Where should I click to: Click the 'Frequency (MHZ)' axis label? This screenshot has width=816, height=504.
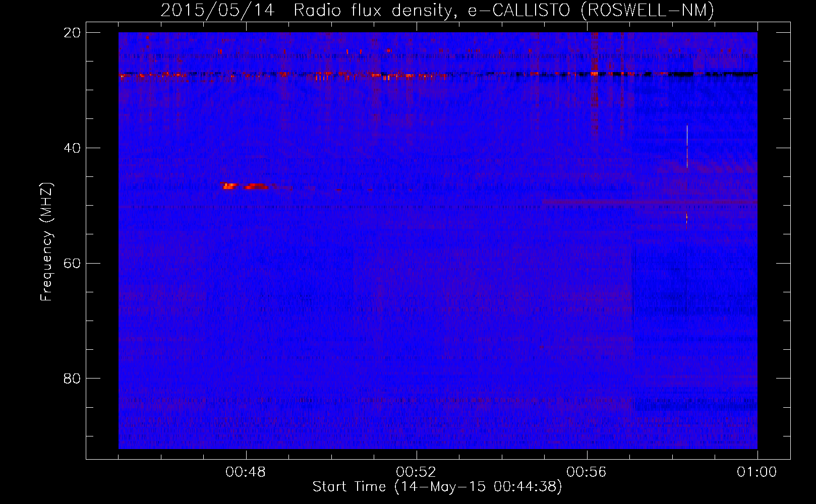tap(46, 242)
